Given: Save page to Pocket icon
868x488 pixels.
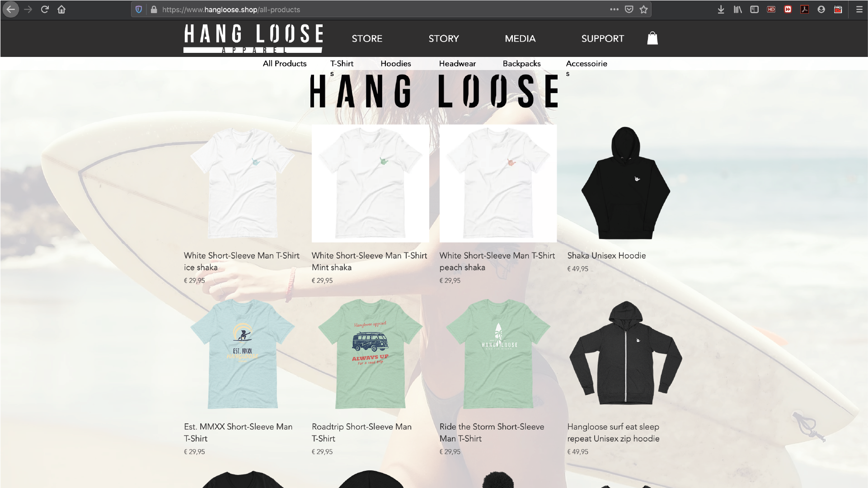Looking at the screenshot, I should (629, 9).
